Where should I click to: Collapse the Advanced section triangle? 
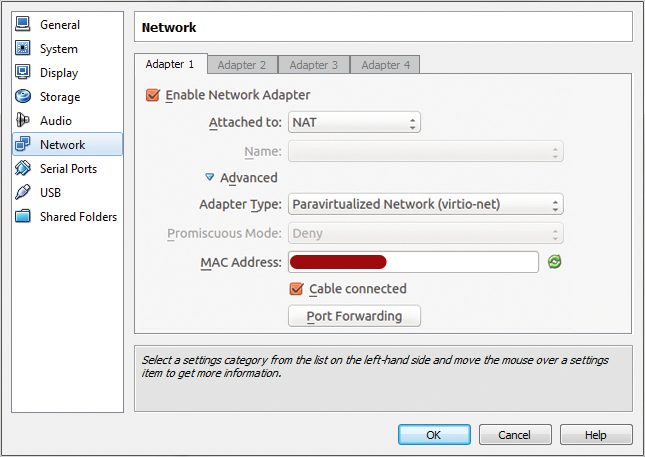coord(209,177)
